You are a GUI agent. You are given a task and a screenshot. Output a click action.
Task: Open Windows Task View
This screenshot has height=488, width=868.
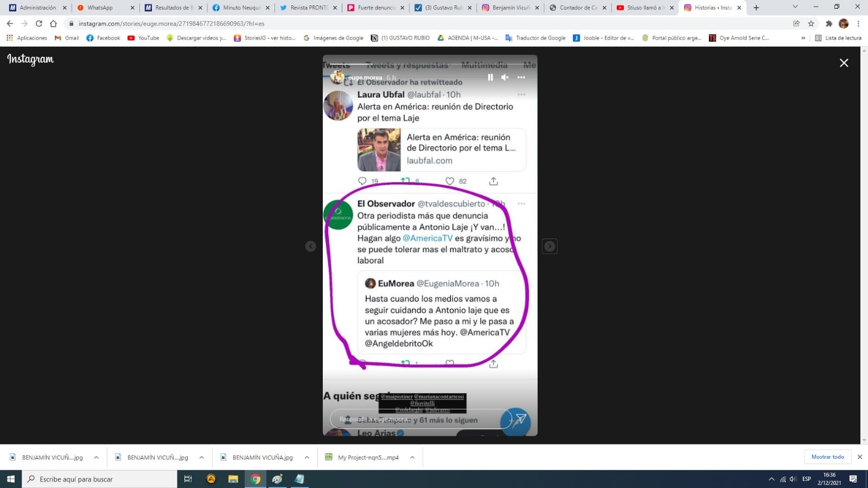tap(188, 479)
